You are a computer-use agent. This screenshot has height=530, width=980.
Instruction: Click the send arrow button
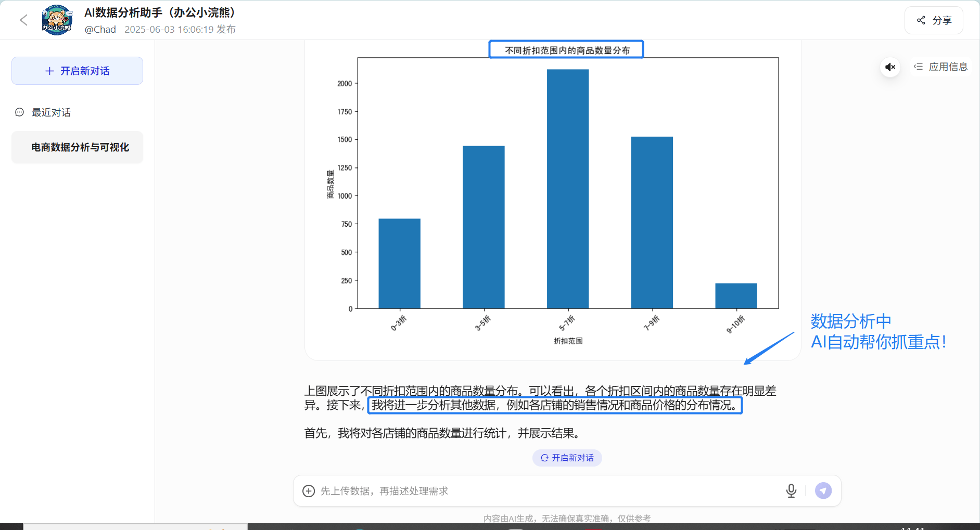(823, 490)
